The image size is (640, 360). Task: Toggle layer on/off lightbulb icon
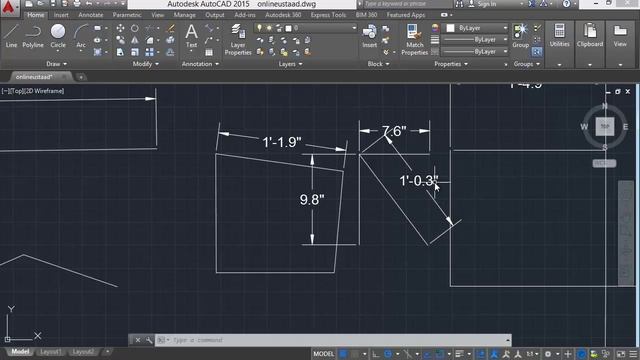[x=260, y=28]
